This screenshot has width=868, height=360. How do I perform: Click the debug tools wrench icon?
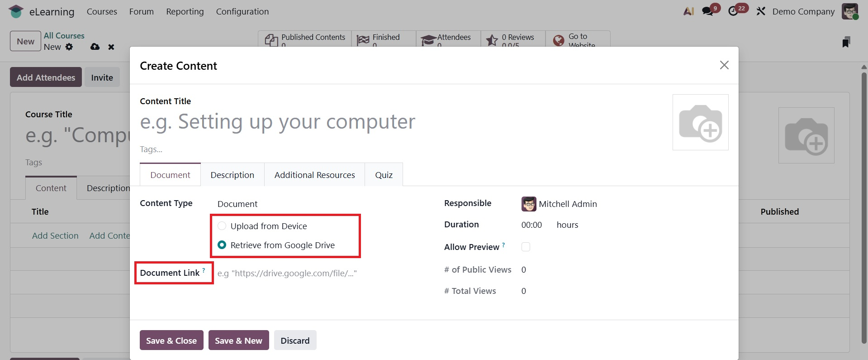(761, 11)
